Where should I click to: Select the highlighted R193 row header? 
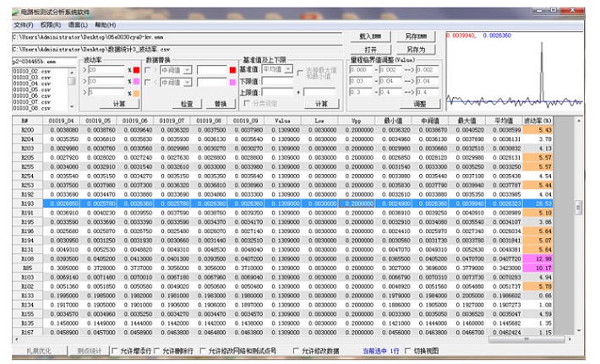pos(28,204)
